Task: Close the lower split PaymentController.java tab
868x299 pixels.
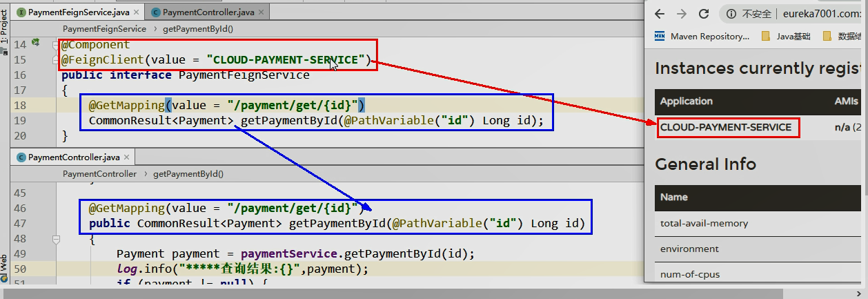Action: pyautogui.click(x=126, y=157)
